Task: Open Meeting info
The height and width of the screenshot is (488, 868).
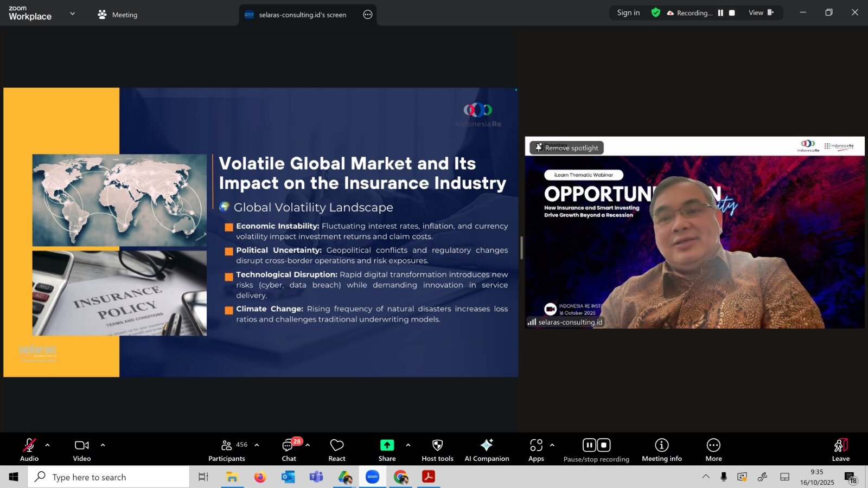Action: coord(661,450)
